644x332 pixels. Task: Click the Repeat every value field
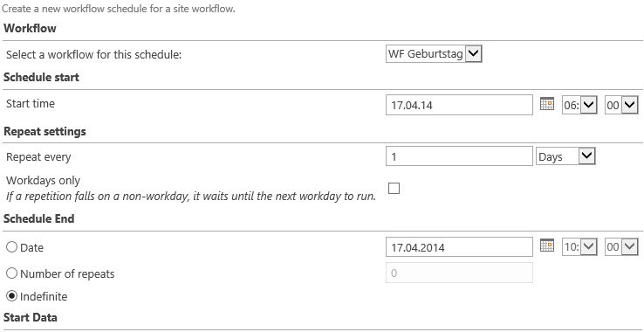click(459, 156)
